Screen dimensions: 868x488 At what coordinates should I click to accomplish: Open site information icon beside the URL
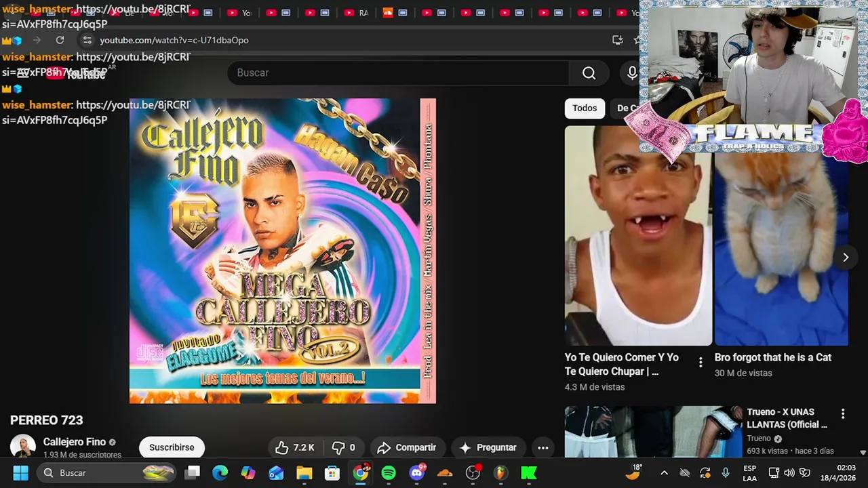(87, 40)
